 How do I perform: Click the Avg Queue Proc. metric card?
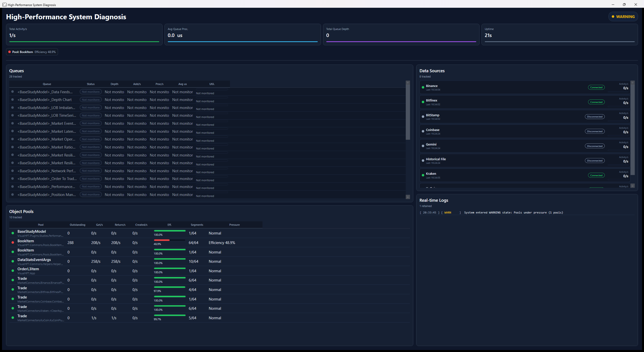(242, 34)
